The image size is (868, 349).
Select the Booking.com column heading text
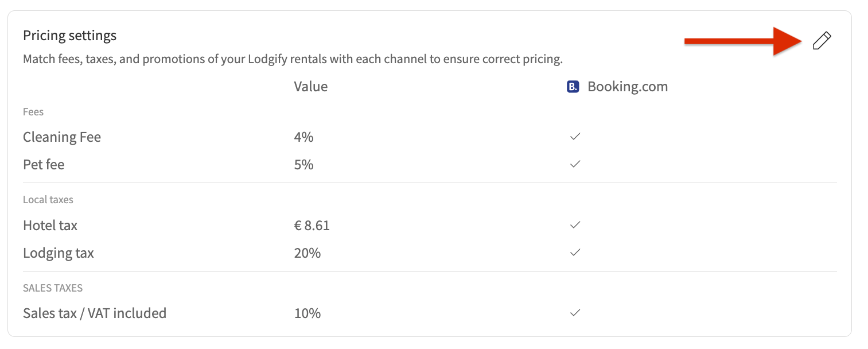[x=628, y=87]
